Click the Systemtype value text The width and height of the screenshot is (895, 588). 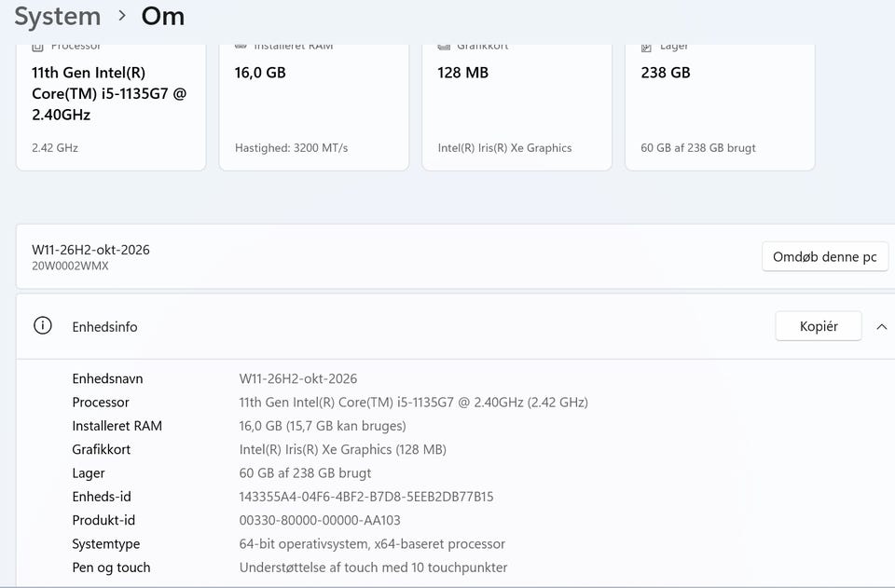(372, 544)
